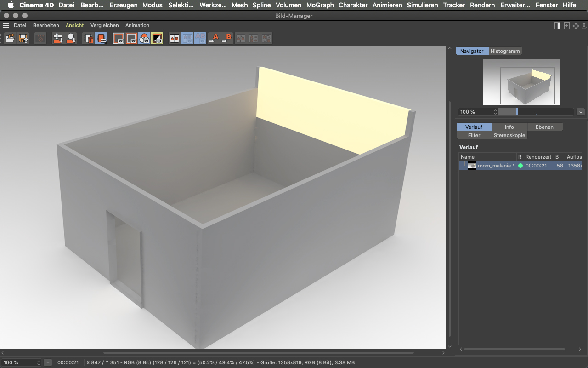588x368 pixels.
Task: Click the hamburger menu icon in Bild-Manager
Action: [6, 26]
